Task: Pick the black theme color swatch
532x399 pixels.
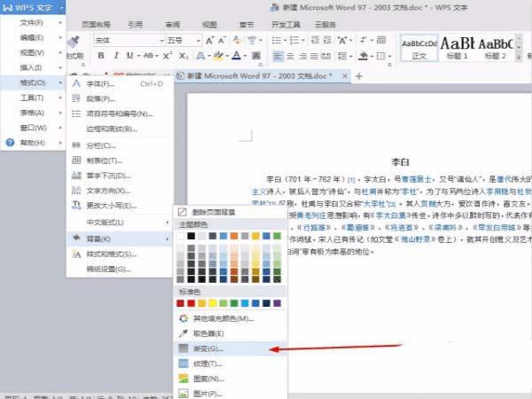Action: pos(191,236)
